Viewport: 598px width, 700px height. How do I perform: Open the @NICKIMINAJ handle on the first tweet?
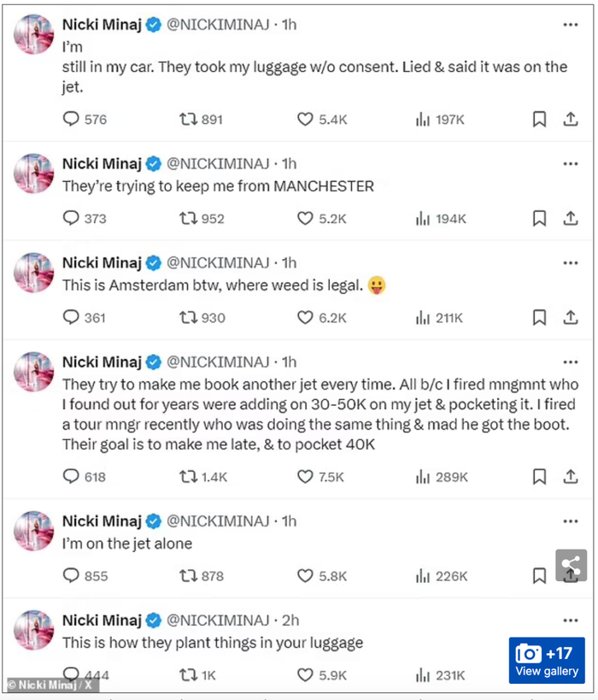click(217, 25)
